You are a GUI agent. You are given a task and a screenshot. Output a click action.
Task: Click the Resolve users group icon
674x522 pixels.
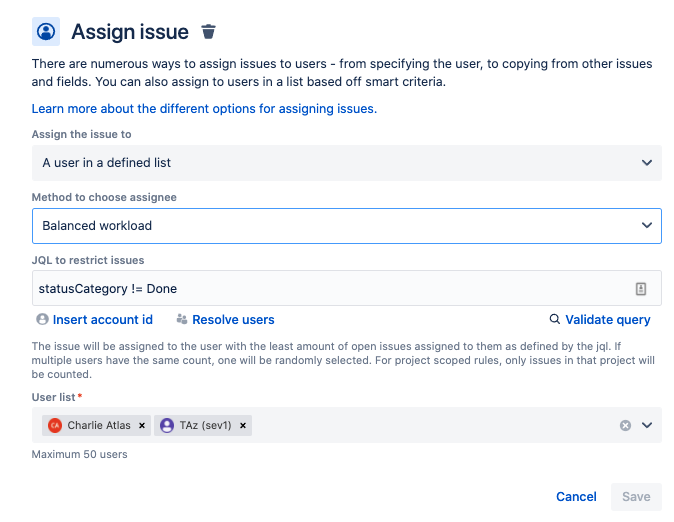(182, 320)
